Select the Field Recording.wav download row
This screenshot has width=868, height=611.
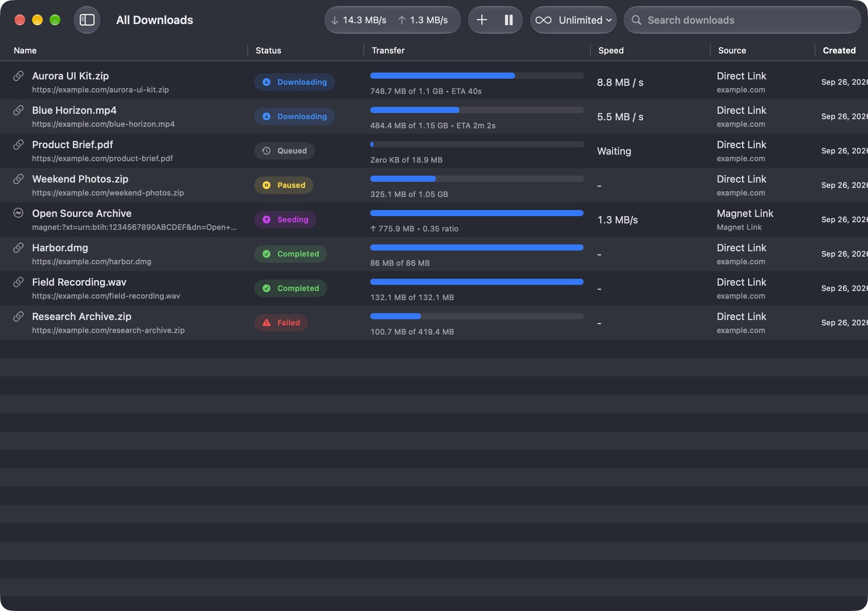(434, 288)
